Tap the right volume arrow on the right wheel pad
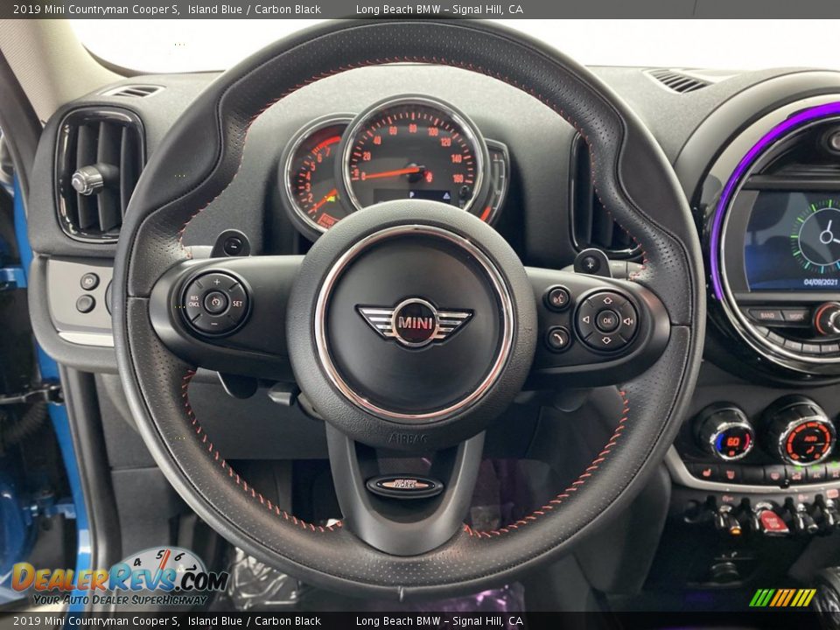The height and width of the screenshot is (630, 840). pos(628,321)
